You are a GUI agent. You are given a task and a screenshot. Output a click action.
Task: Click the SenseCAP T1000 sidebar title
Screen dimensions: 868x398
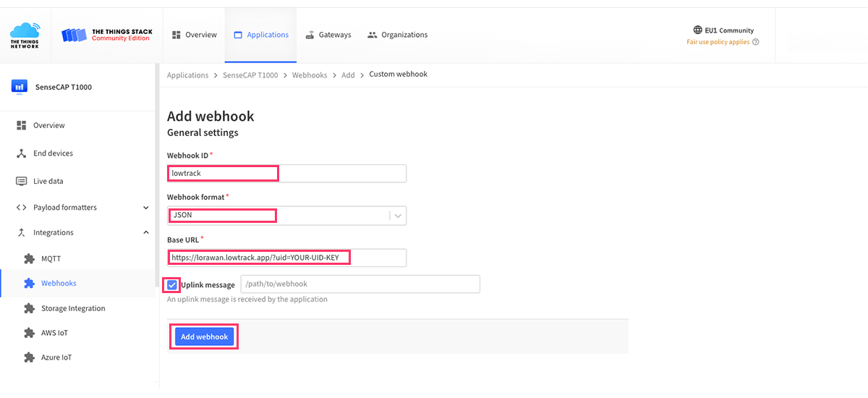click(x=64, y=87)
